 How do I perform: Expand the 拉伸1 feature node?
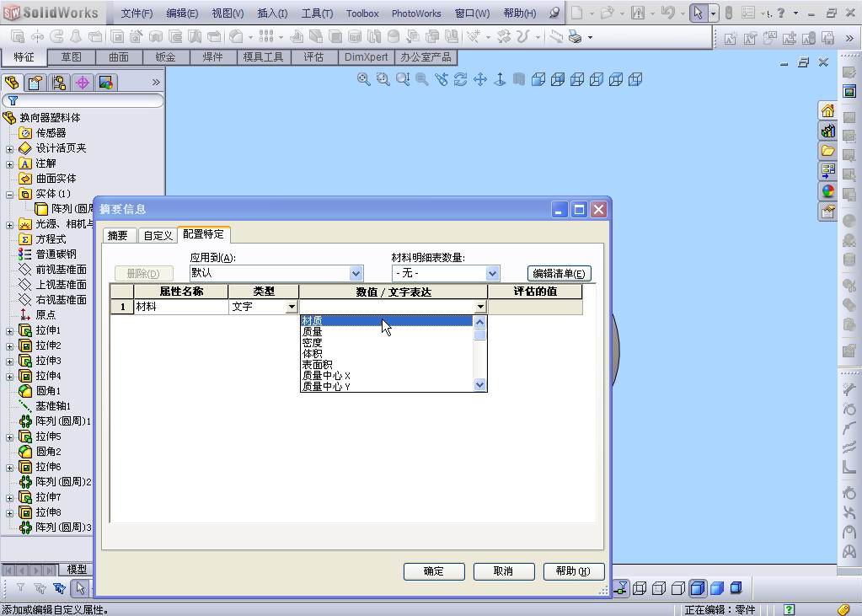pyautogui.click(x=9, y=330)
